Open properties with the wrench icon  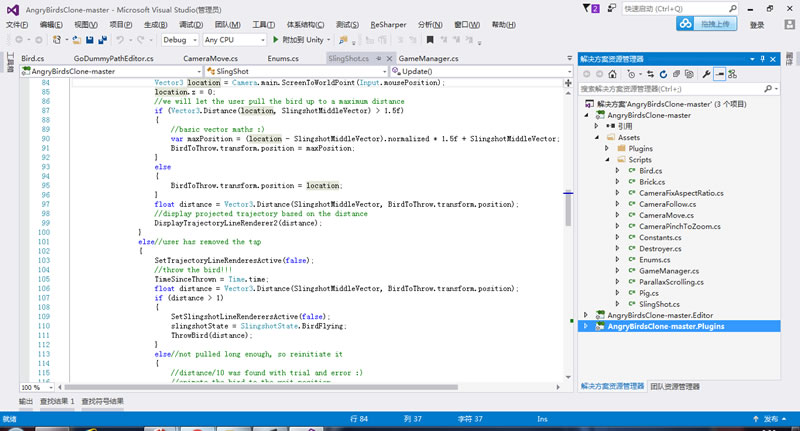(706, 74)
